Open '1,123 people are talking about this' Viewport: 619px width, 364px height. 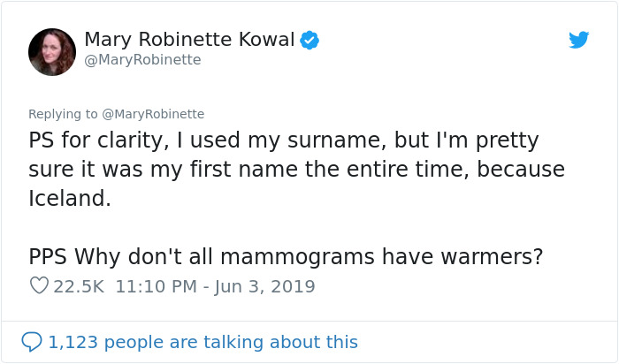tap(203, 341)
